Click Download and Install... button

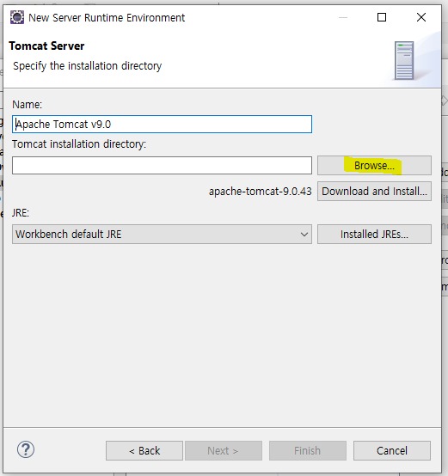tap(374, 192)
